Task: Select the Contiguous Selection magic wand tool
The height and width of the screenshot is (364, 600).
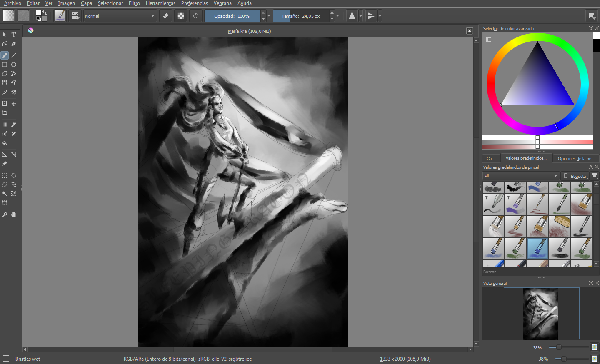Action: point(5,194)
